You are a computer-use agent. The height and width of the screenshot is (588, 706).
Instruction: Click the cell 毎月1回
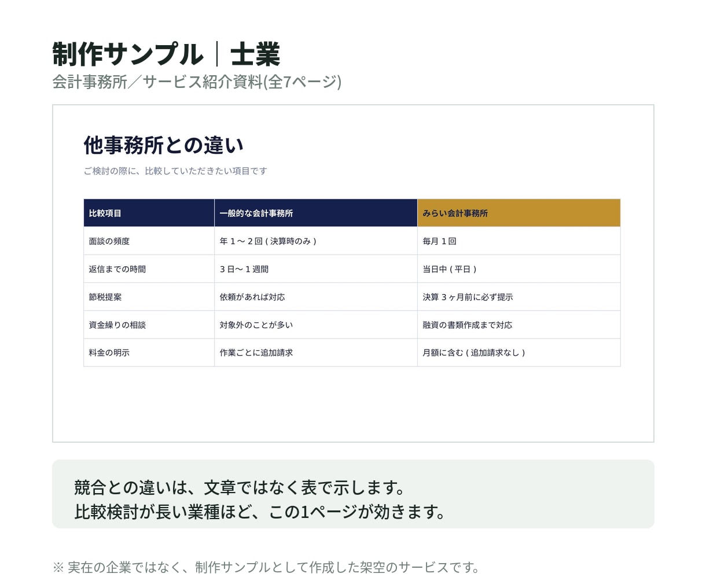tap(519, 241)
